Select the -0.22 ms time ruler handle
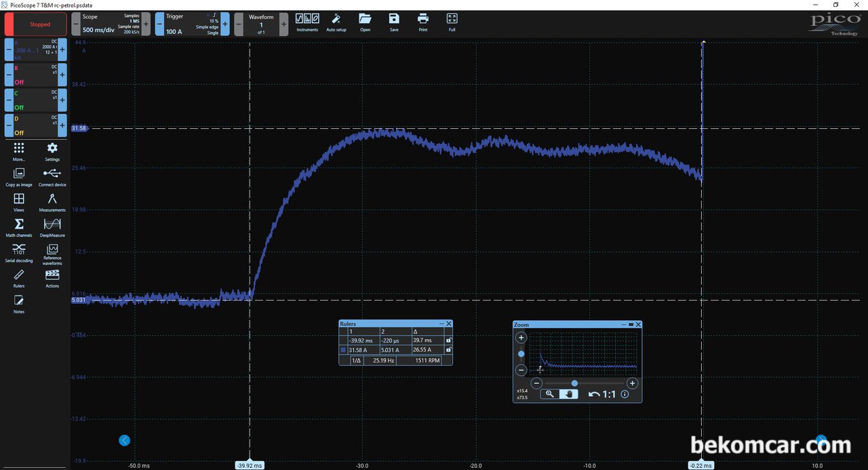Viewport: 868px width, 470px height. tap(701, 465)
